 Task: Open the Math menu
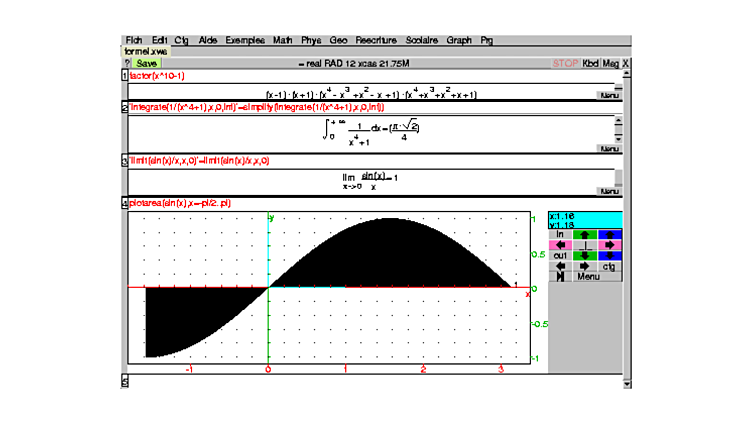pyautogui.click(x=282, y=40)
